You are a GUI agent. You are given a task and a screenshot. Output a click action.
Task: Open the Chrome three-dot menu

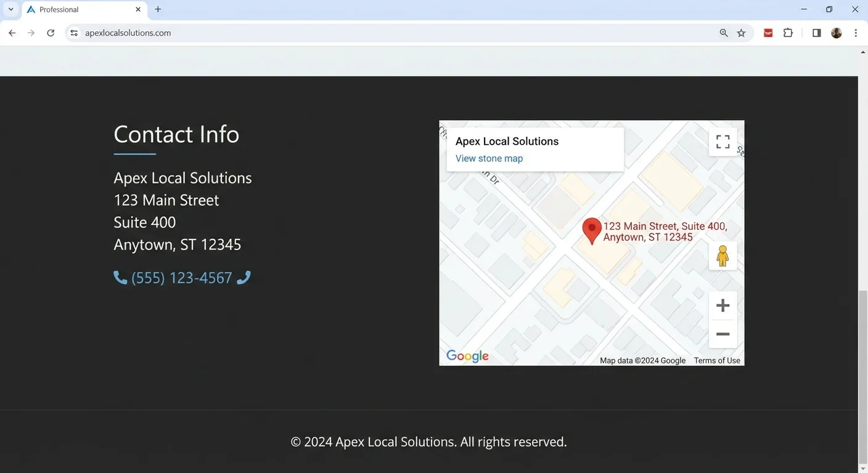[856, 33]
